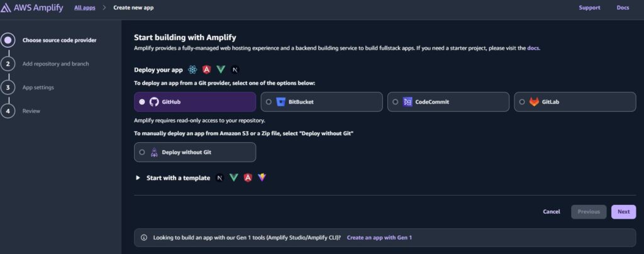This screenshot has height=254, width=644.
Task: Click the GitLab fox icon
Action: pos(534,102)
